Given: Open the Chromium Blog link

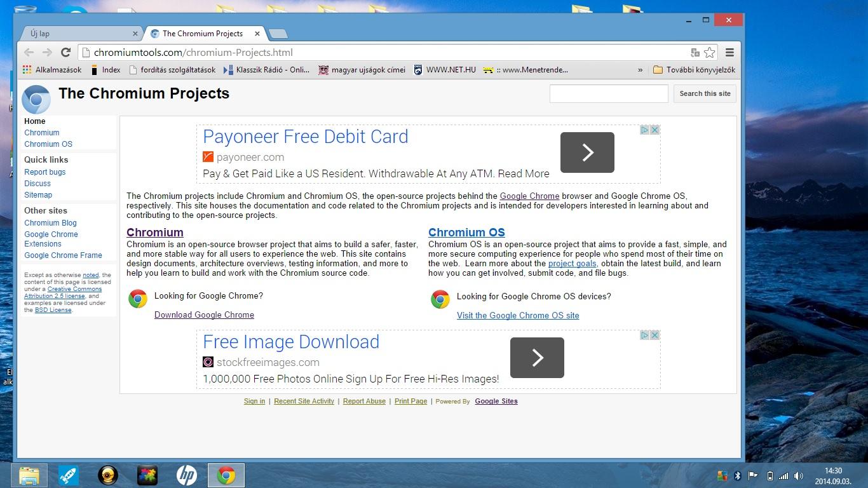Looking at the screenshot, I should pos(50,223).
